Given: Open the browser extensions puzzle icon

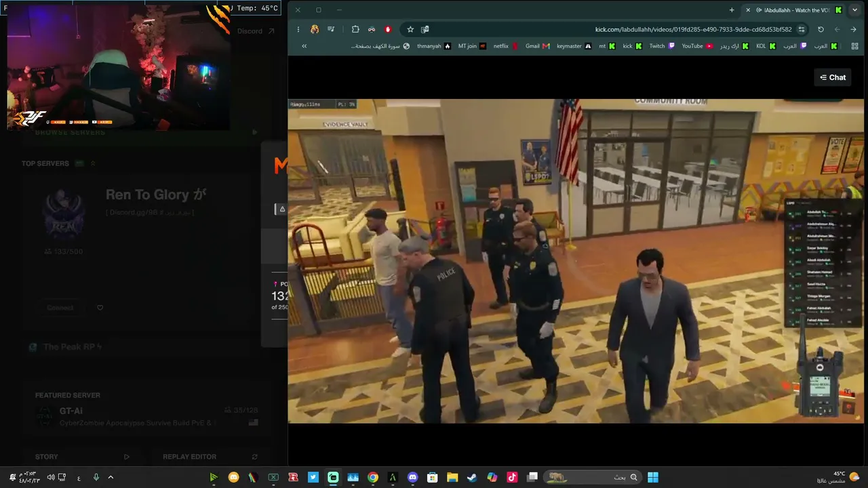Looking at the screenshot, I should pyautogui.click(x=355, y=29).
